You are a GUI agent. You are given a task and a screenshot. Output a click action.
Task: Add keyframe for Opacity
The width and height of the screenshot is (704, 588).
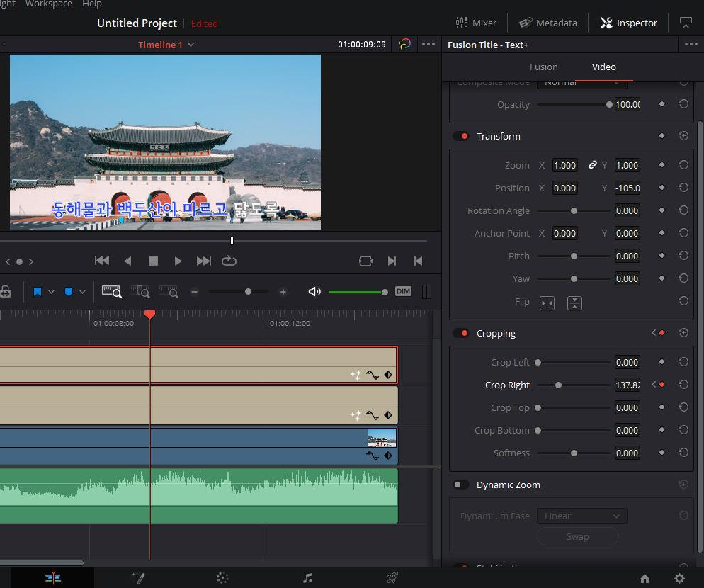(662, 103)
